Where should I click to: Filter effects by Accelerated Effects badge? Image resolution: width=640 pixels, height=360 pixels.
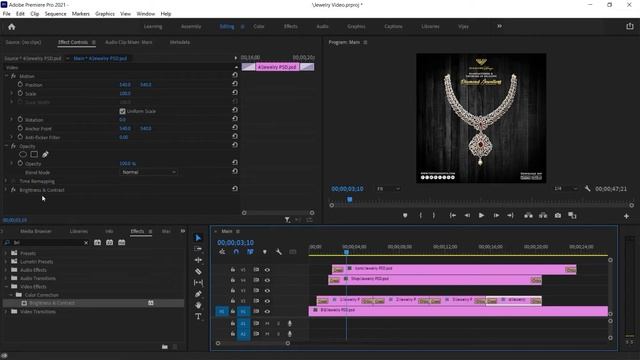click(x=97, y=242)
